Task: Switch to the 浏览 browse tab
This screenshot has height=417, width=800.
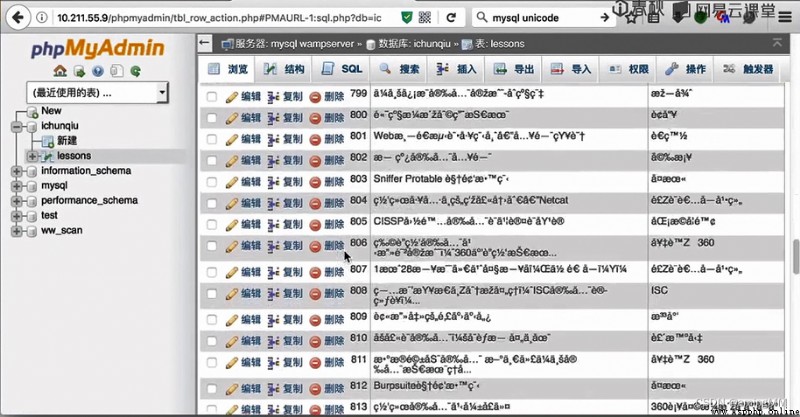Action: pyautogui.click(x=227, y=69)
